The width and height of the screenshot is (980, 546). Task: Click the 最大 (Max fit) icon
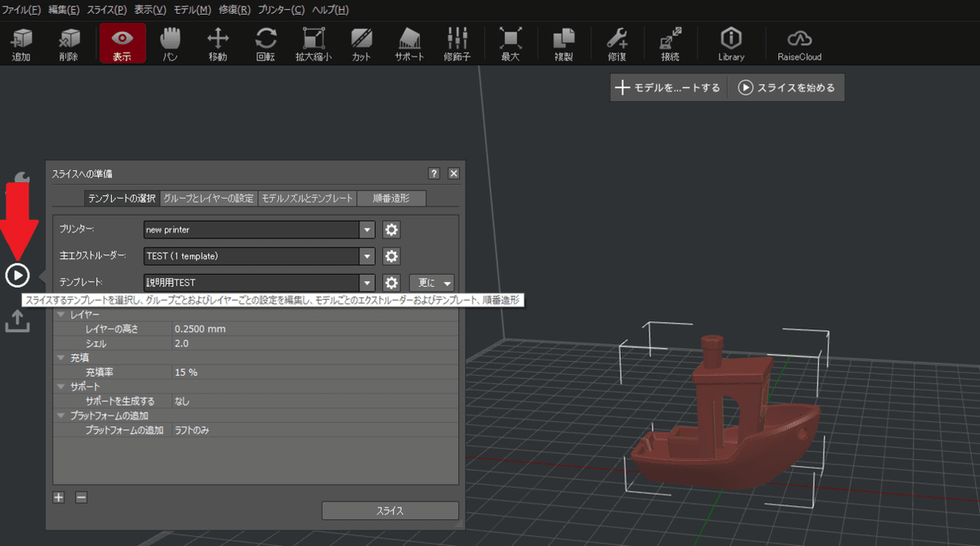(510, 43)
